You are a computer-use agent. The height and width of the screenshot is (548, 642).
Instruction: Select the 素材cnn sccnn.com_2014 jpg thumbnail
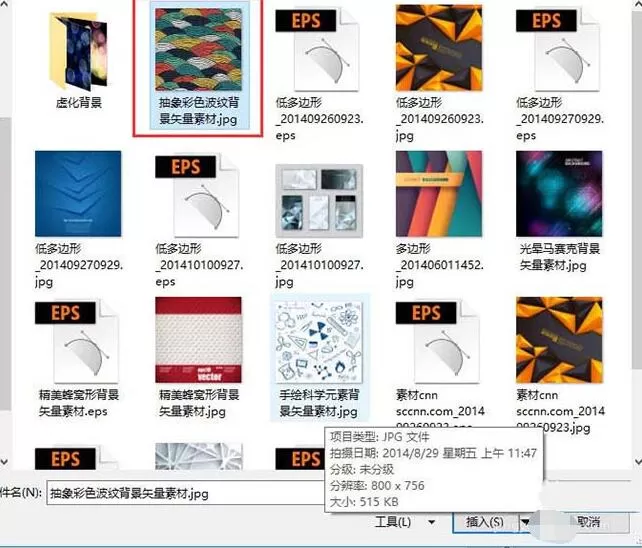[559, 340]
